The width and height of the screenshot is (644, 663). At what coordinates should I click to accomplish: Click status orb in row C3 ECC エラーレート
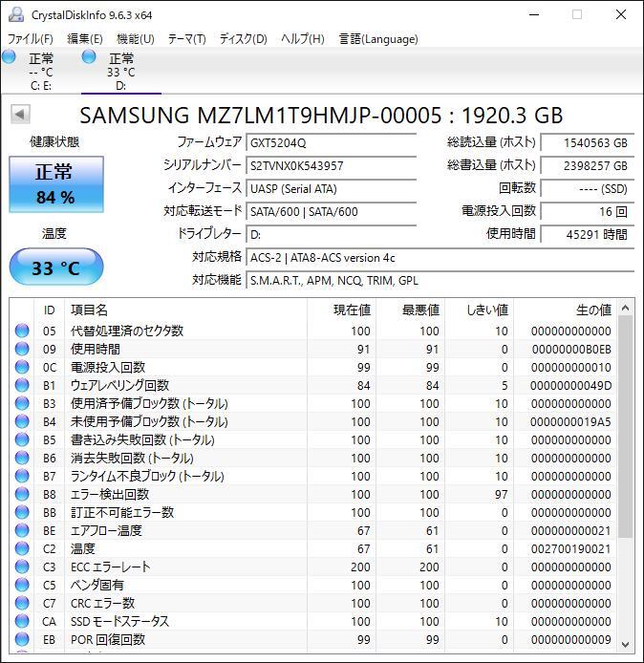[22, 567]
